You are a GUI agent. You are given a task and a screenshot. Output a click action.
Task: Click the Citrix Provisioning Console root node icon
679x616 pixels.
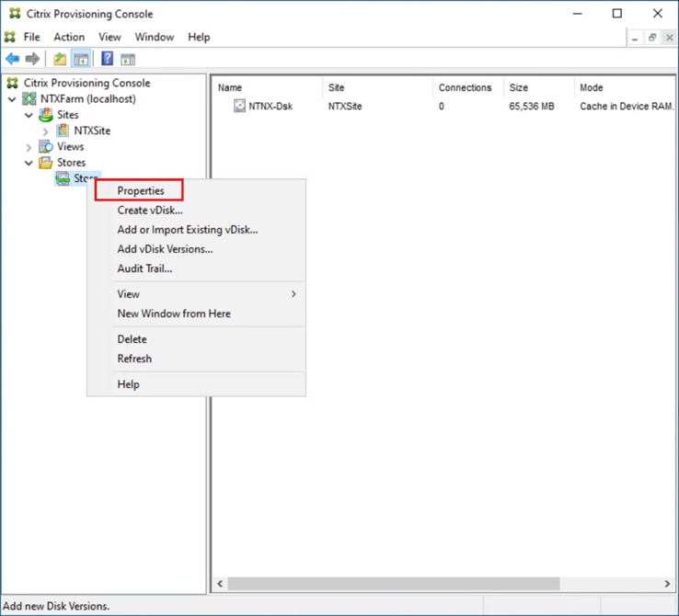[x=13, y=83]
